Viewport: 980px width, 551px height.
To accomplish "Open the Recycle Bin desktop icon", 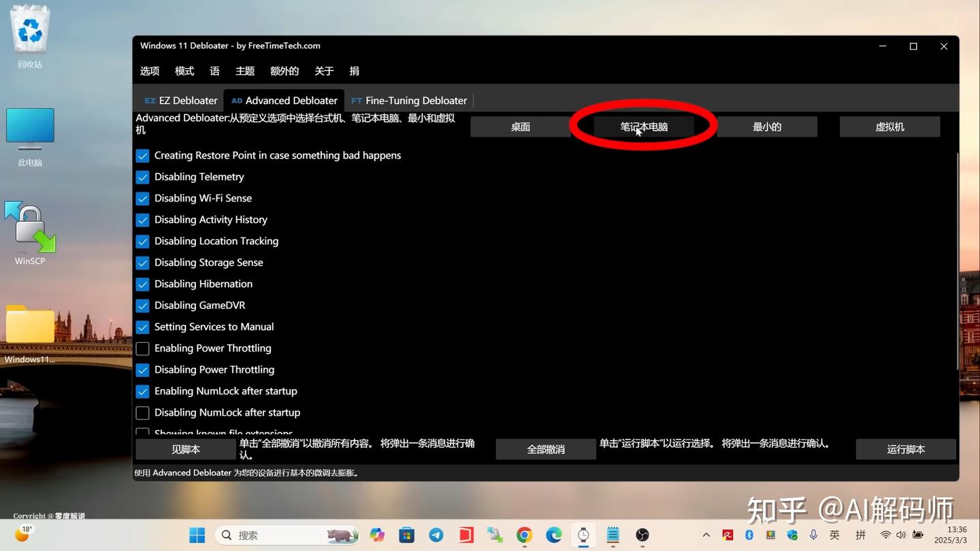I will click(x=30, y=31).
